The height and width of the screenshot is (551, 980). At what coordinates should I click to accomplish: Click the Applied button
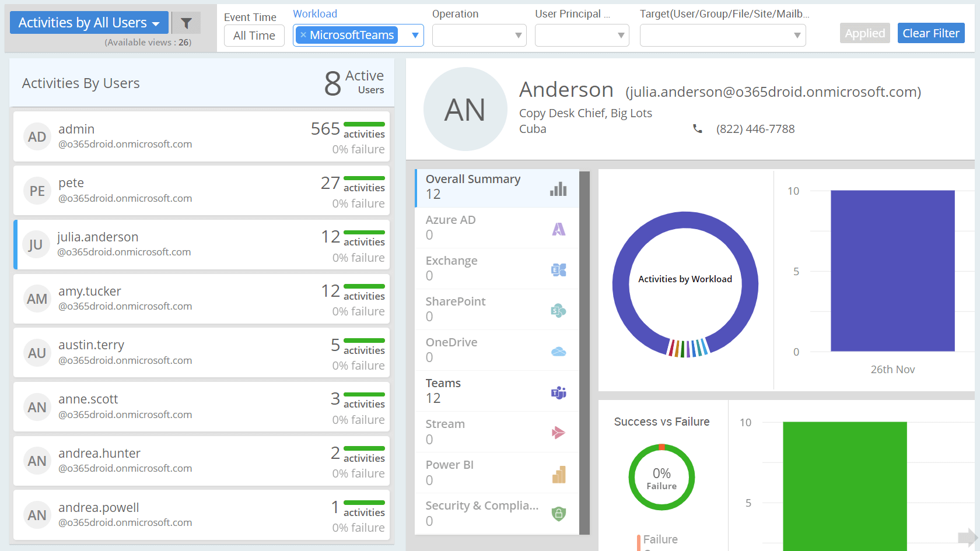coord(864,33)
